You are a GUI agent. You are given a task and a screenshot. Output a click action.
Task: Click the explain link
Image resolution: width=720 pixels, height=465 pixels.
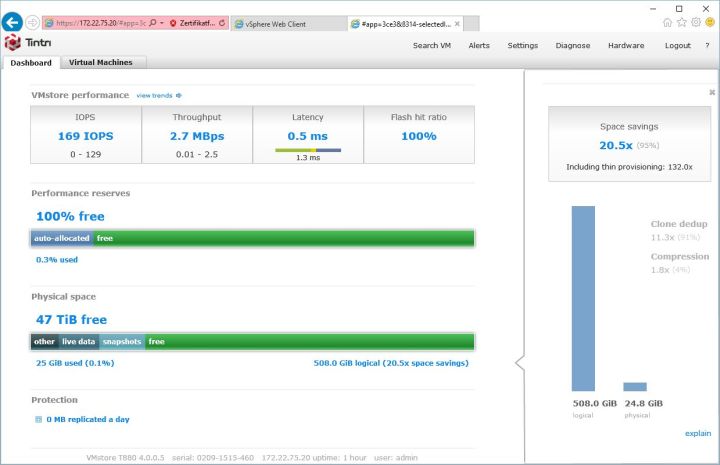(x=698, y=433)
